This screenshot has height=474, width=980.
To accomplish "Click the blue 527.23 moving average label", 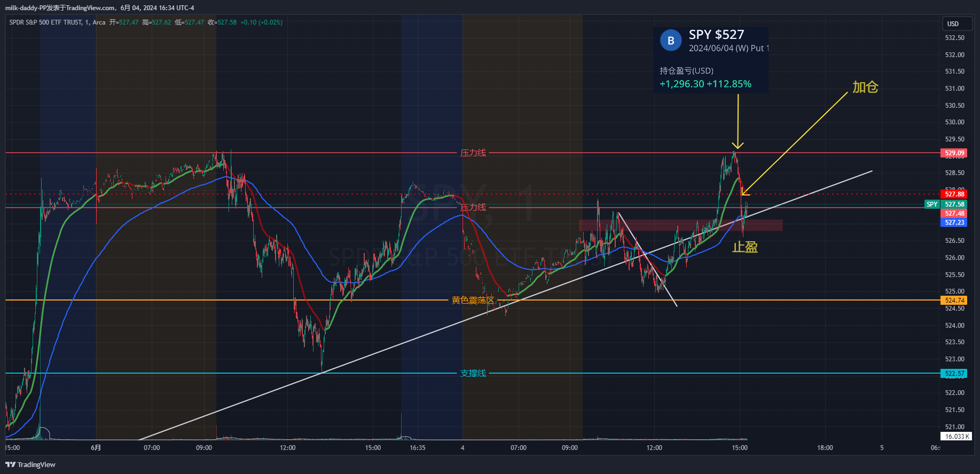I will coord(954,223).
